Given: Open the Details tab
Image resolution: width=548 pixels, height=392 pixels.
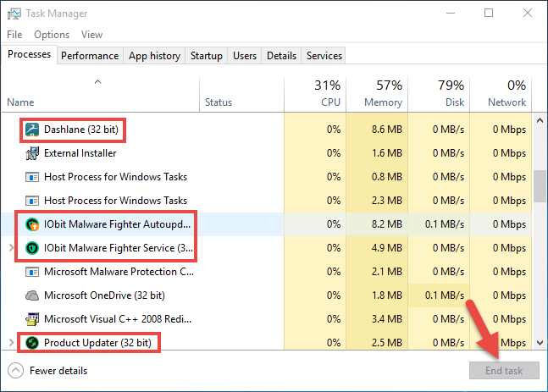Looking at the screenshot, I should pos(281,56).
